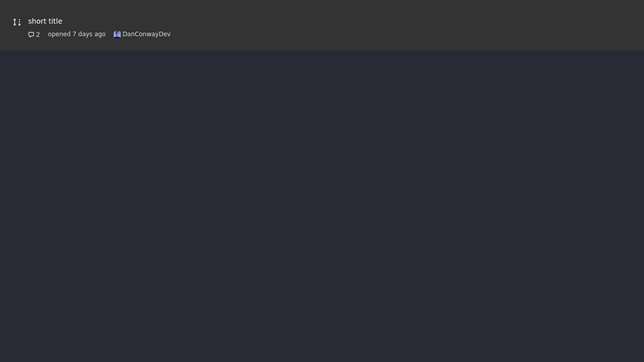
Task: Click the word 'title' in the heading
Action: 55,21
